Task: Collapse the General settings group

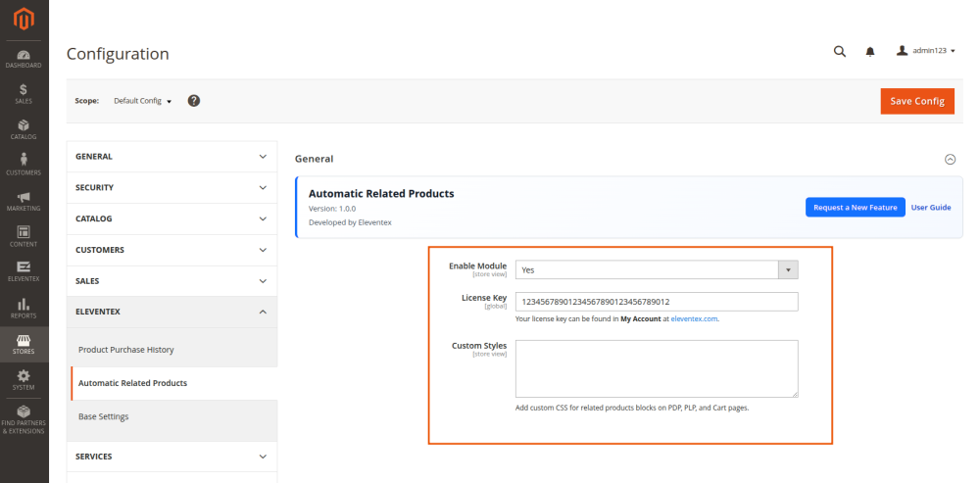Action: (x=949, y=159)
